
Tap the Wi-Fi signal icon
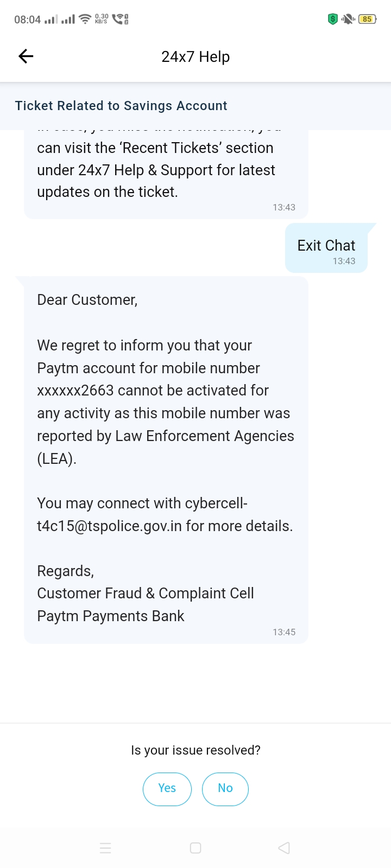tap(85, 20)
